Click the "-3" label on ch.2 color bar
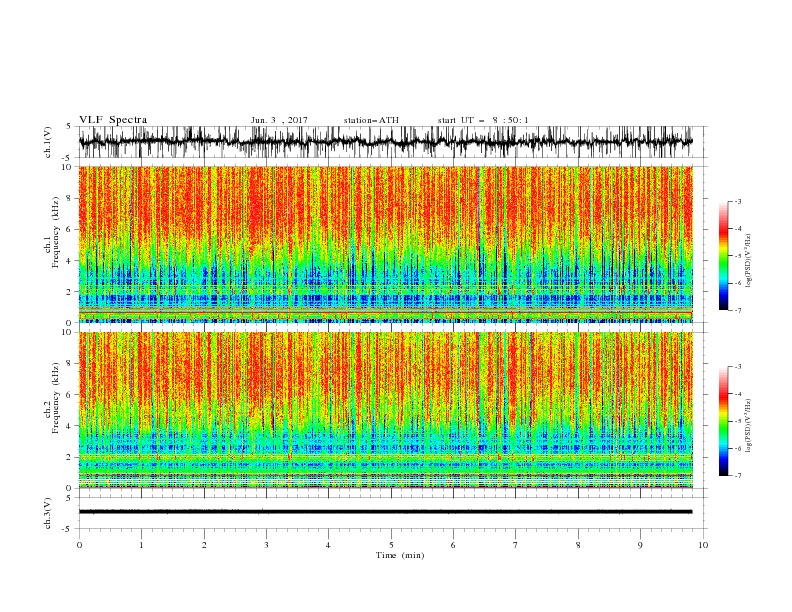The image size is (792, 612). tap(737, 367)
